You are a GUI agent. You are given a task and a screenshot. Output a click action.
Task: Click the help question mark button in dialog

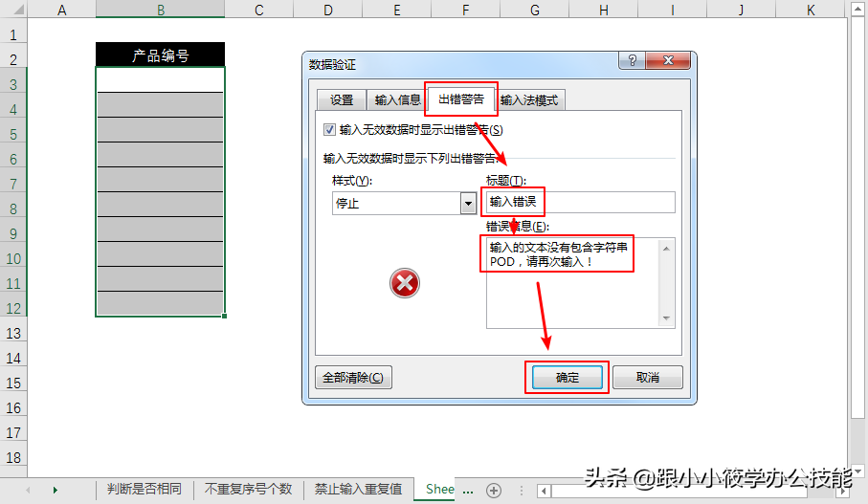pos(633,60)
